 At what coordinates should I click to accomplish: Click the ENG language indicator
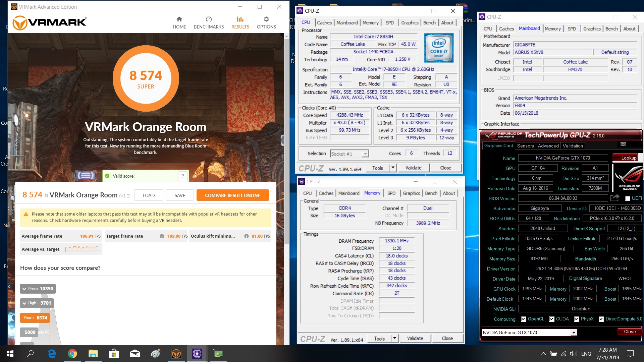click(586, 354)
